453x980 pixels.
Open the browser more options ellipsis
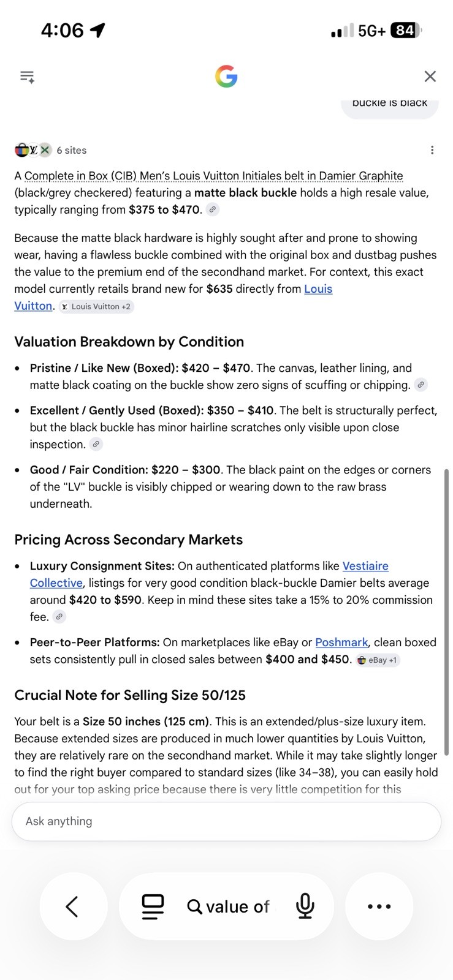click(379, 907)
